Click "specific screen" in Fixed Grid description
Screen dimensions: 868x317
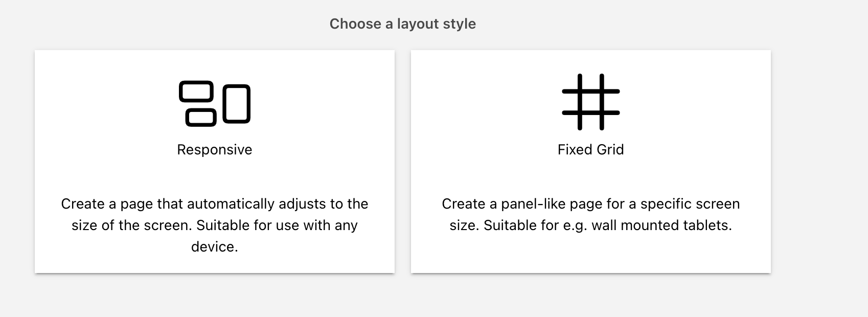690,204
